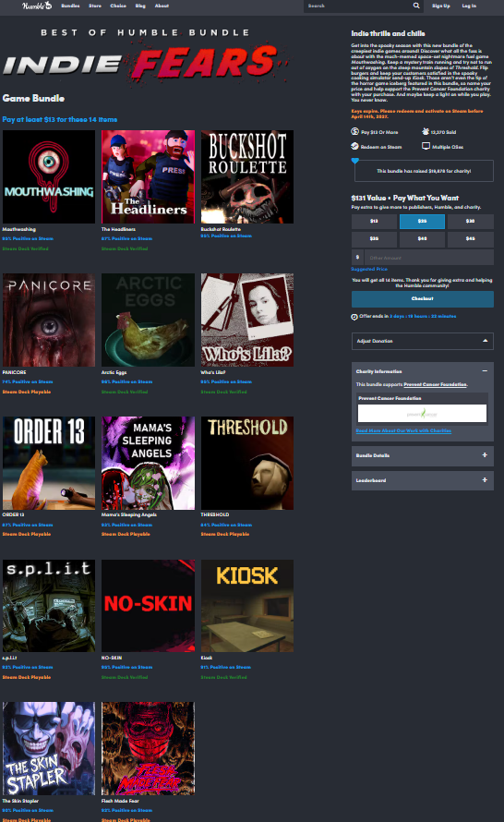Select the $40 price option
Screen dimensions: 504x822
(x=422, y=239)
